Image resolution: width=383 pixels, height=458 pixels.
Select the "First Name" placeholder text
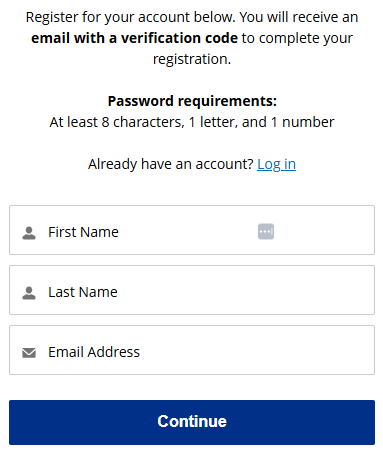[83, 232]
